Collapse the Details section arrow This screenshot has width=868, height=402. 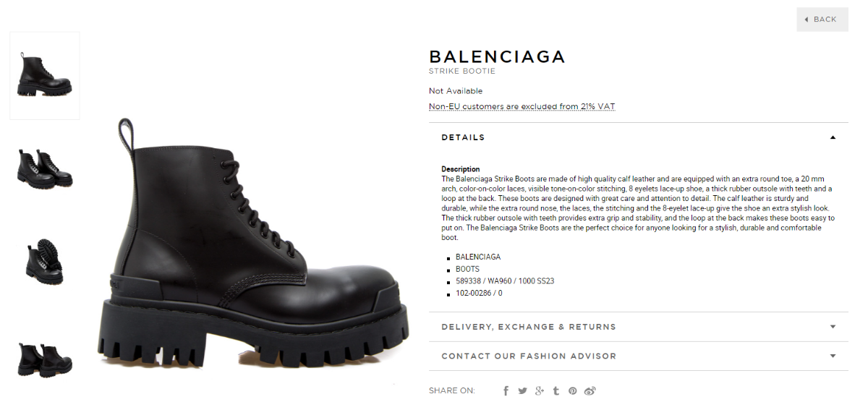click(x=833, y=137)
